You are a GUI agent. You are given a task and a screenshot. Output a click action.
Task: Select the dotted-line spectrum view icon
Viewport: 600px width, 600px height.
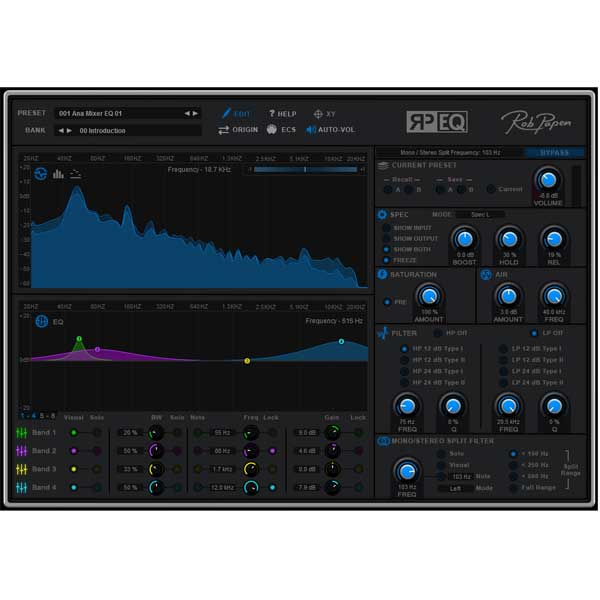tap(75, 174)
